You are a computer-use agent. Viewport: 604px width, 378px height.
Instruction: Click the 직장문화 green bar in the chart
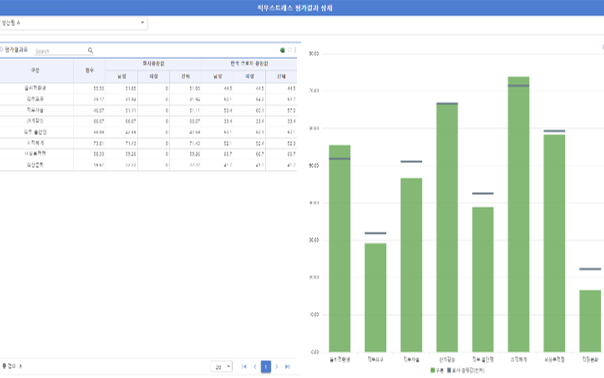point(590,321)
